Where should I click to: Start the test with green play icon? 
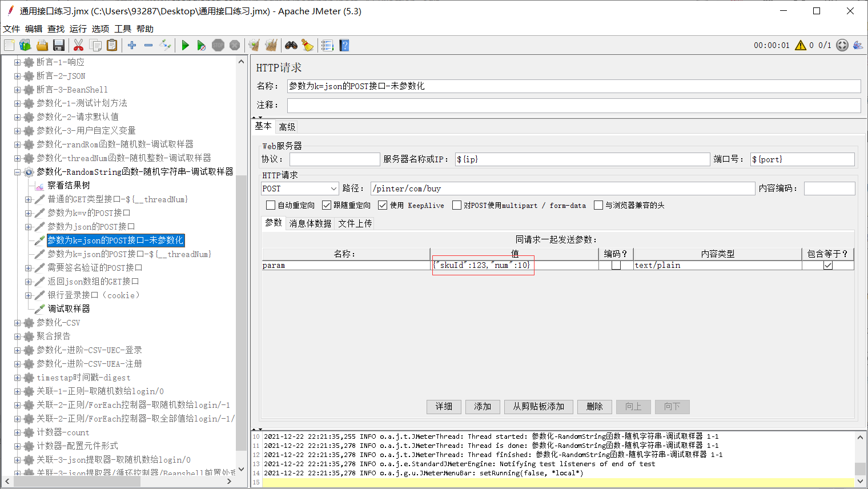click(x=185, y=45)
